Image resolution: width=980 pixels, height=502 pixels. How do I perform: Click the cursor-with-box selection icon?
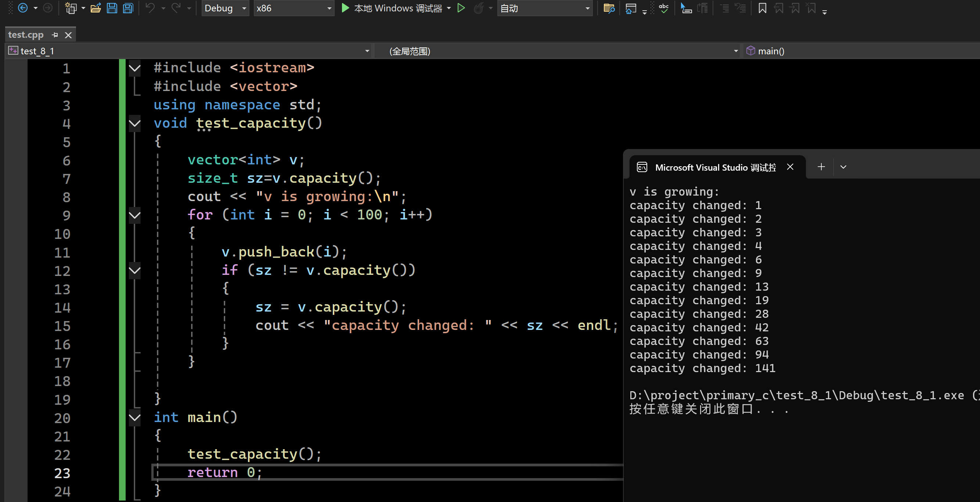coord(686,8)
